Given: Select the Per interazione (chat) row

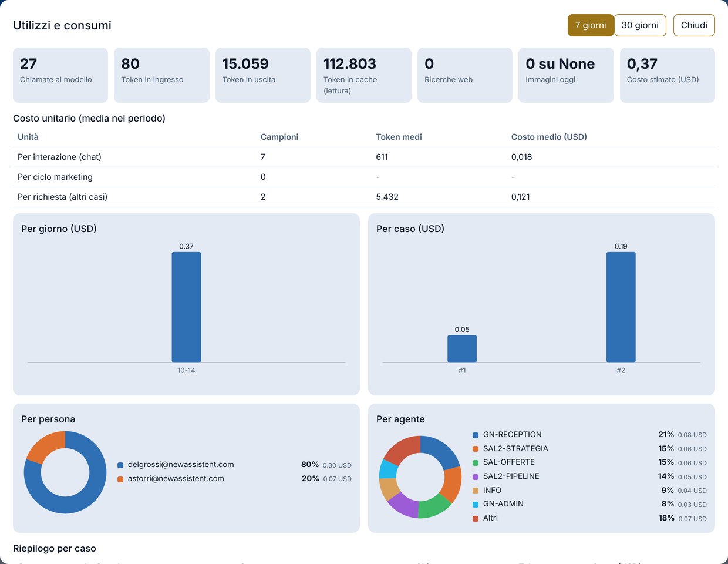Looking at the screenshot, I should [x=364, y=157].
